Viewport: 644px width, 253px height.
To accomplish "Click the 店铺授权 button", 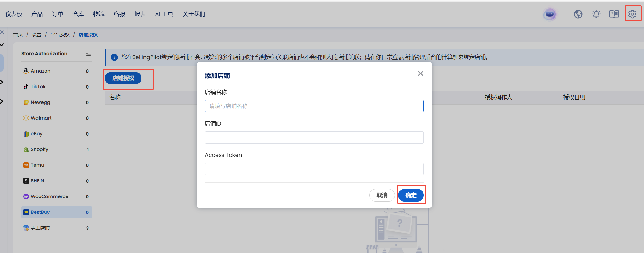I will (123, 78).
